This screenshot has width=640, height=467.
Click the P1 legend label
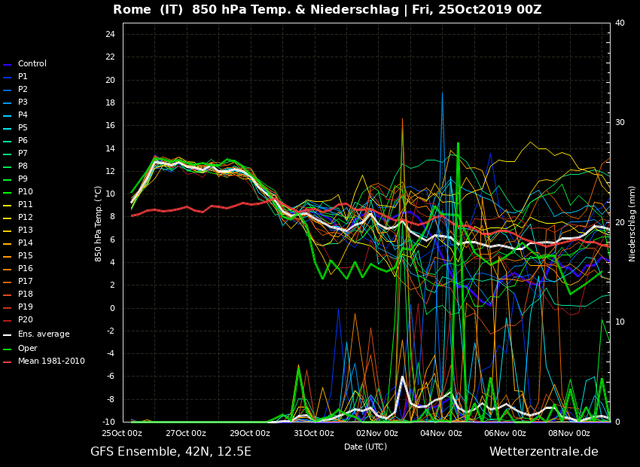click(22, 76)
